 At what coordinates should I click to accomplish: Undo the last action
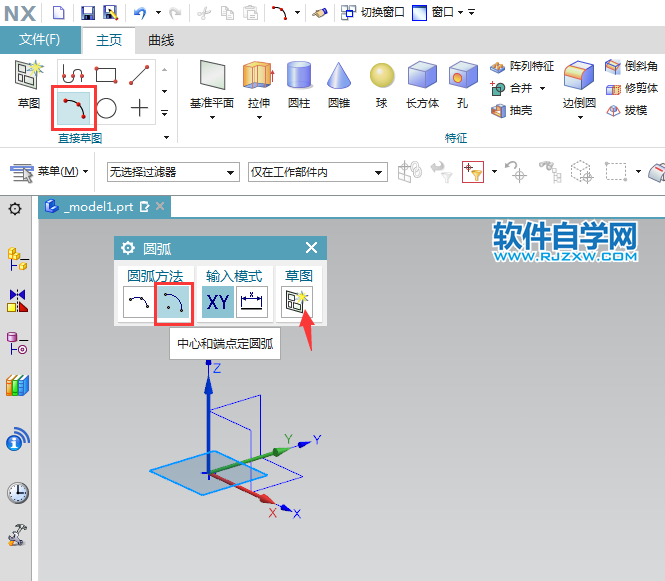coord(140,13)
